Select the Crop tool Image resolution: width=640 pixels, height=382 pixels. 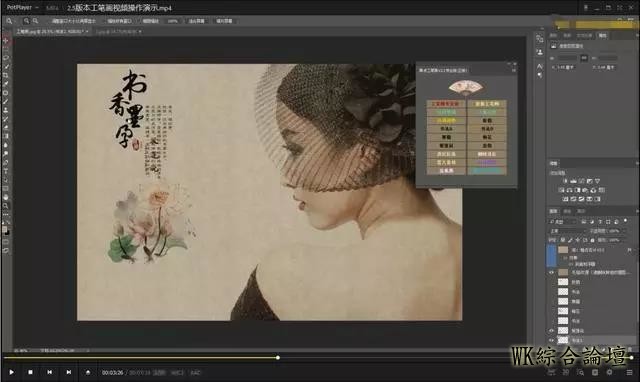(x=6, y=76)
